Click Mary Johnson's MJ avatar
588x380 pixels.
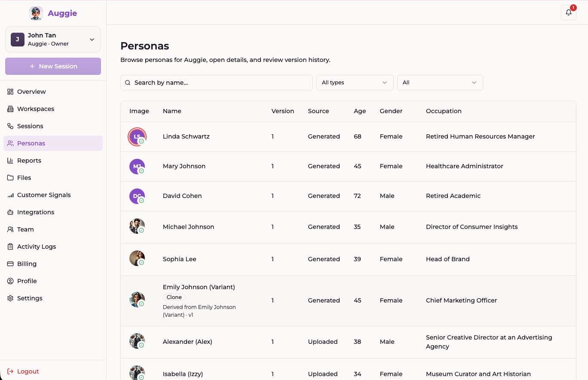click(x=137, y=167)
